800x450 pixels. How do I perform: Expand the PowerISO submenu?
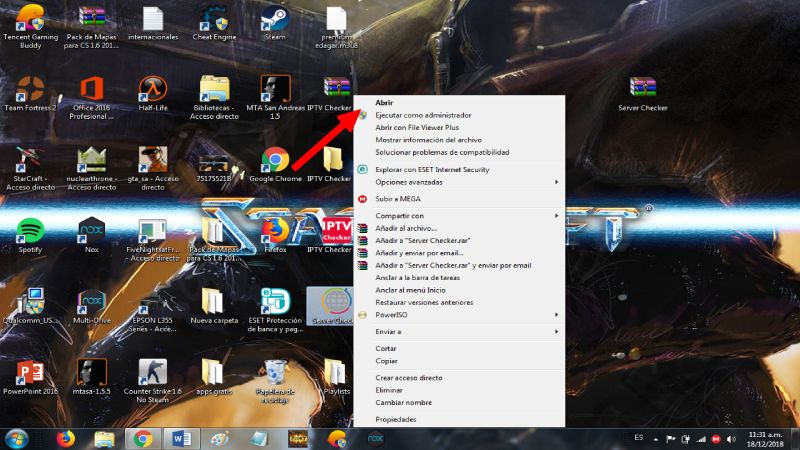(x=459, y=315)
